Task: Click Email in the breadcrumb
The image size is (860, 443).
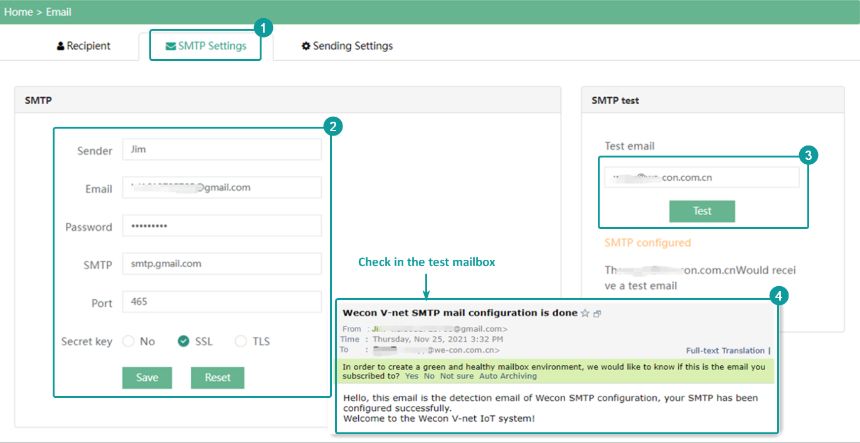Action: (59, 12)
